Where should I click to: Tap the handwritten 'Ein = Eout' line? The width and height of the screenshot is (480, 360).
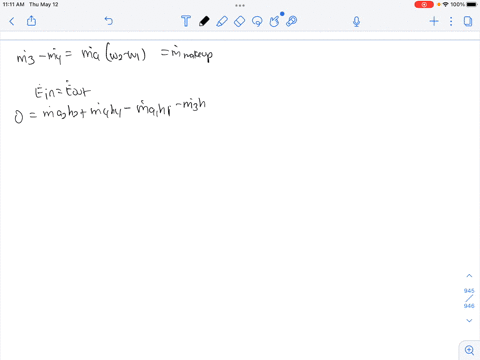[x=62, y=90]
